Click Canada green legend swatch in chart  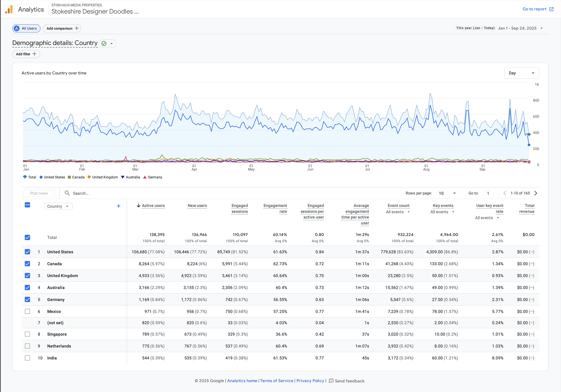click(x=69, y=177)
